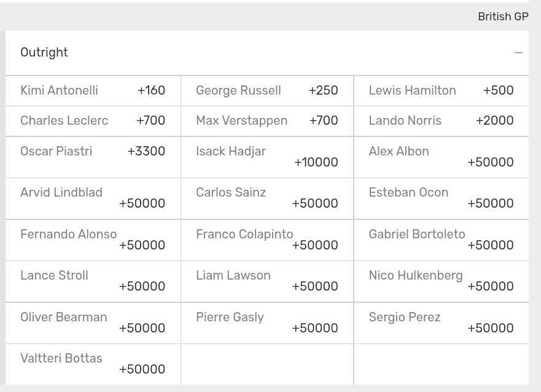The width and height of the screenshot is (541, 392).
Task: Click Nico Hulkenberg outright cell
Action: (x=442, y=281)
